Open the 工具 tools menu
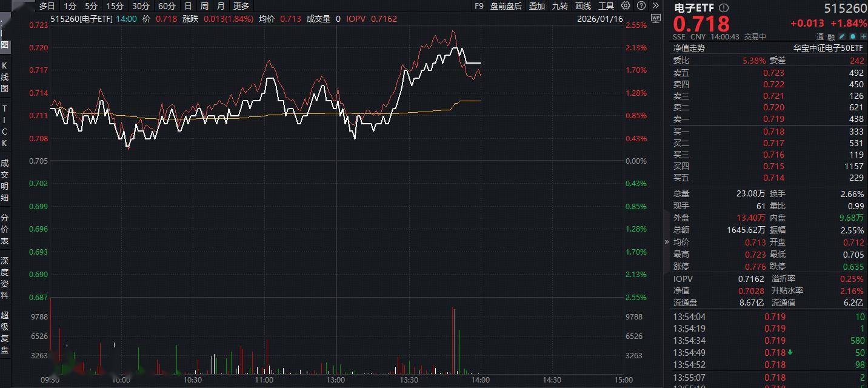This screenshot has width=868, height=388. point(606,6)
